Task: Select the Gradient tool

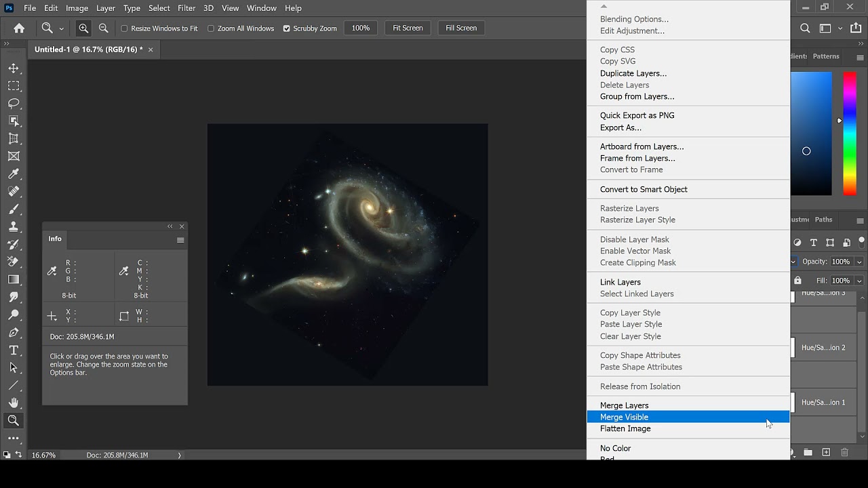Action: pos(14,279)
